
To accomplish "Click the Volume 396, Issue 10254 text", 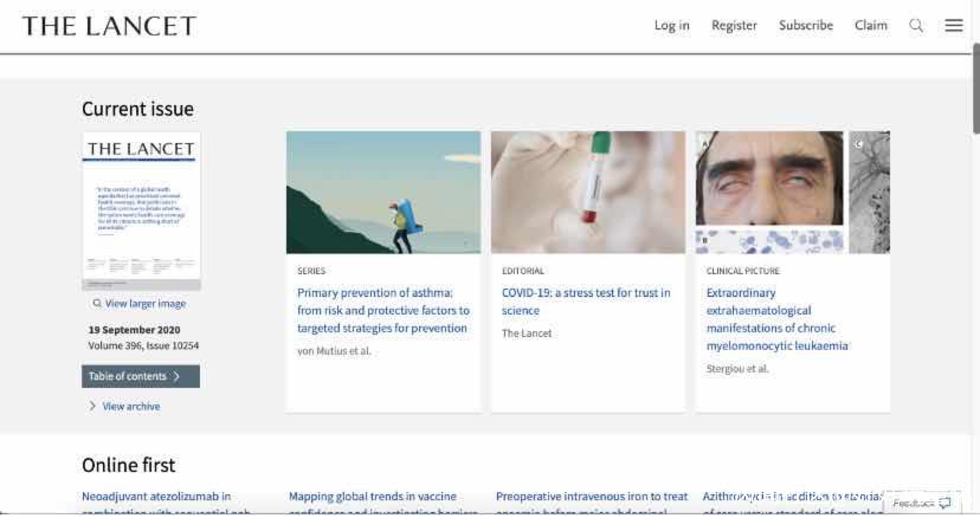I will tap(143, 346).
